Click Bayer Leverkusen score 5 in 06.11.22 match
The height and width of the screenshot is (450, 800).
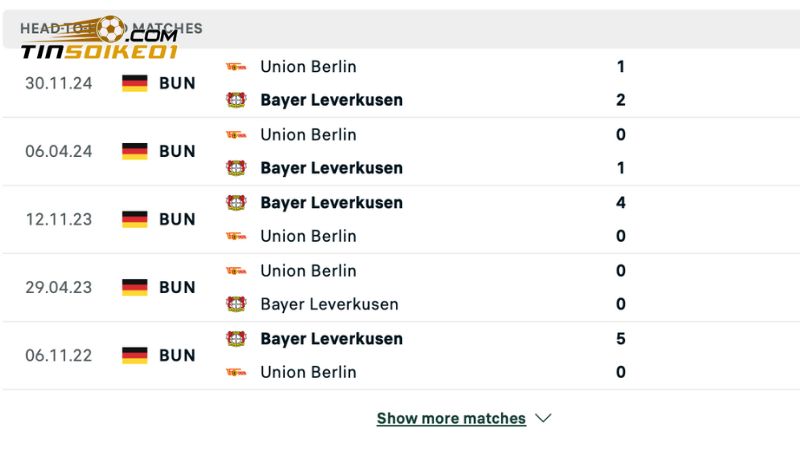621,339
